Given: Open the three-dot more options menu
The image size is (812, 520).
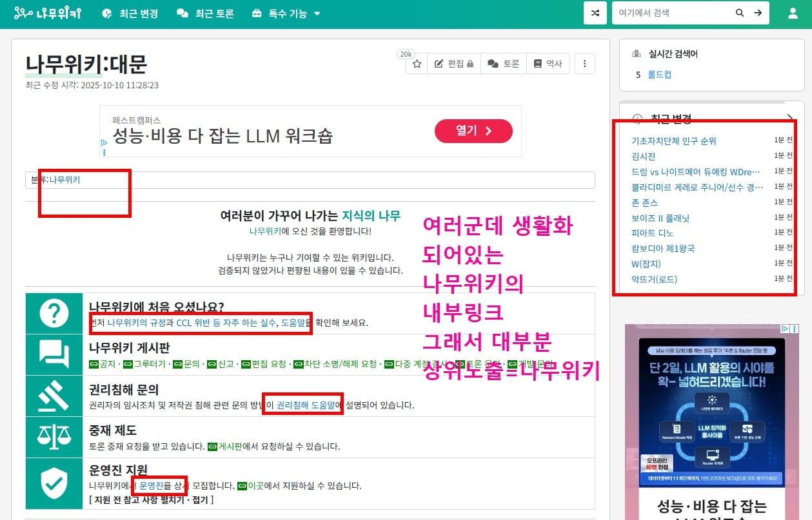Looking at the screenshot, I should 585,64.
